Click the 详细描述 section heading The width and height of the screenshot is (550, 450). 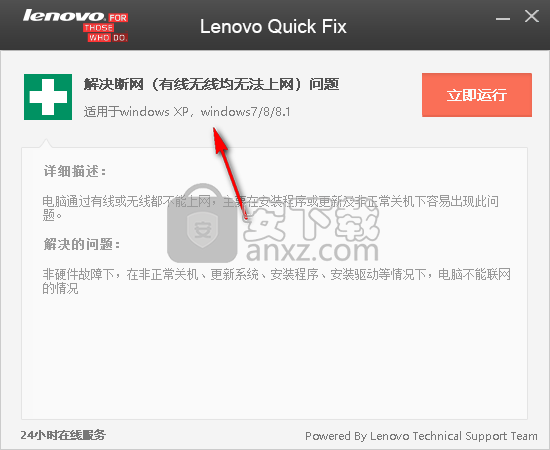(x=75, y=172)
